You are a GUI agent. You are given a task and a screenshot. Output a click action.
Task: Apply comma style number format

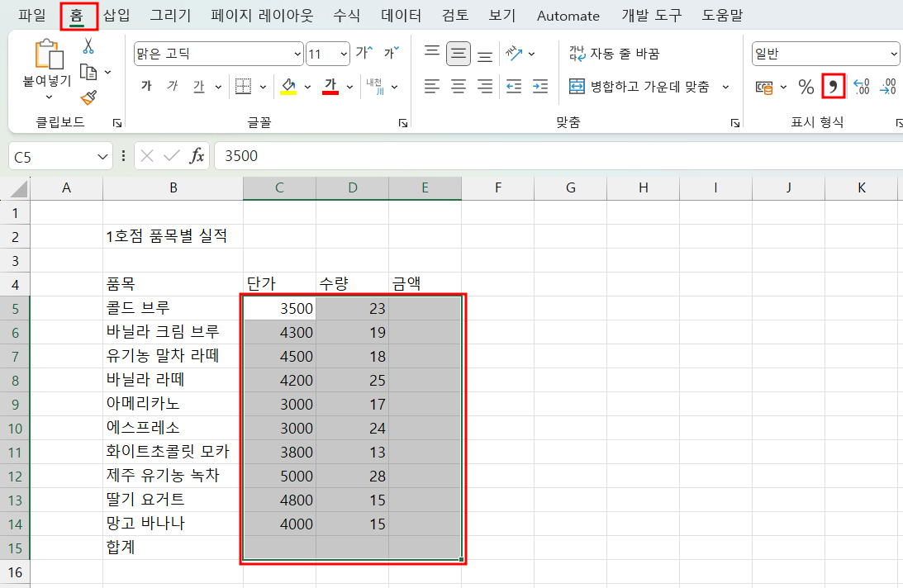(x=834, y=87)
